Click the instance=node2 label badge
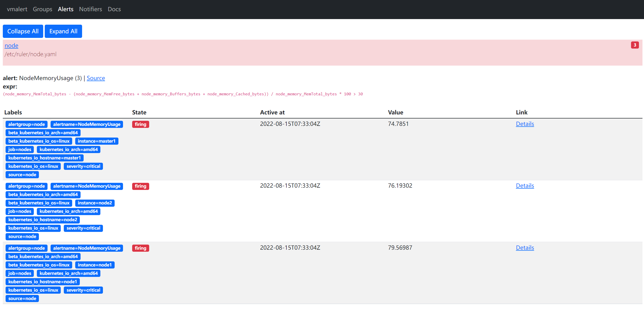This screenshot has height=329, width=644. (95, 203)
